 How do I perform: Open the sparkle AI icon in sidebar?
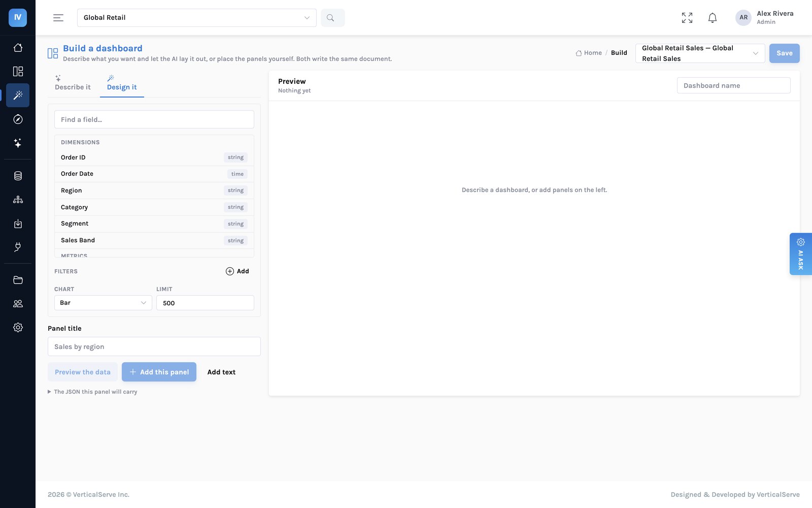coord(18,143)
